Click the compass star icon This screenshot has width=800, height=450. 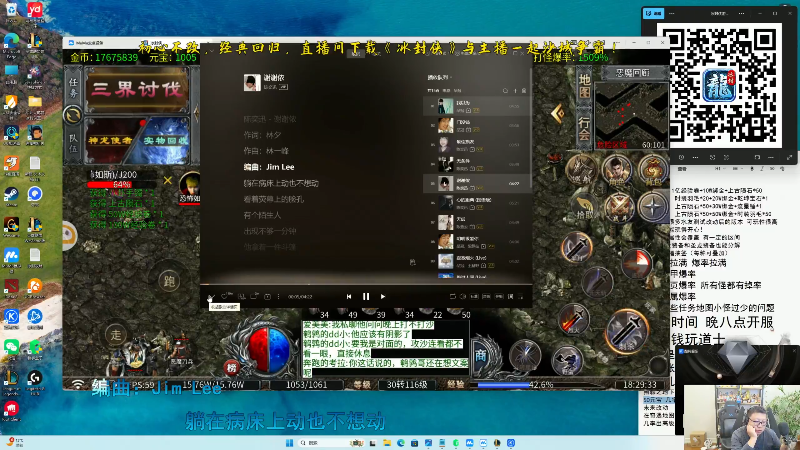[x=653, y=208]
